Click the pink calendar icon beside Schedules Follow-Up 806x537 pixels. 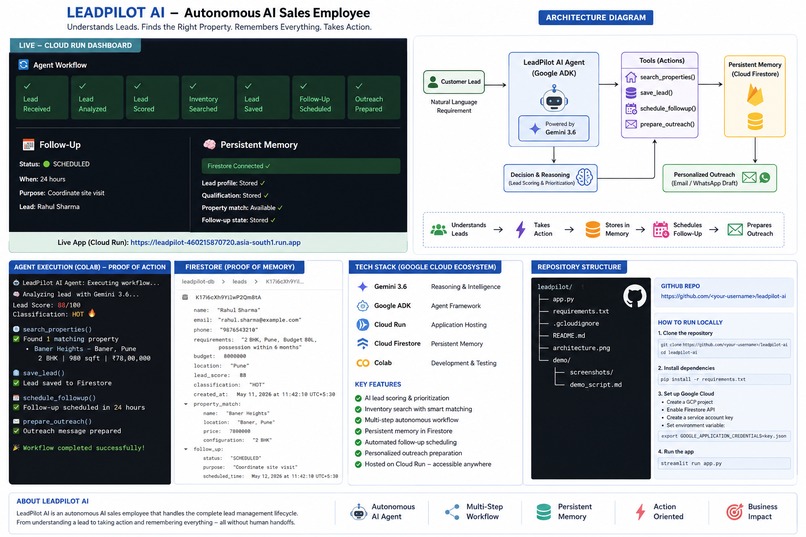click(661, 229)
